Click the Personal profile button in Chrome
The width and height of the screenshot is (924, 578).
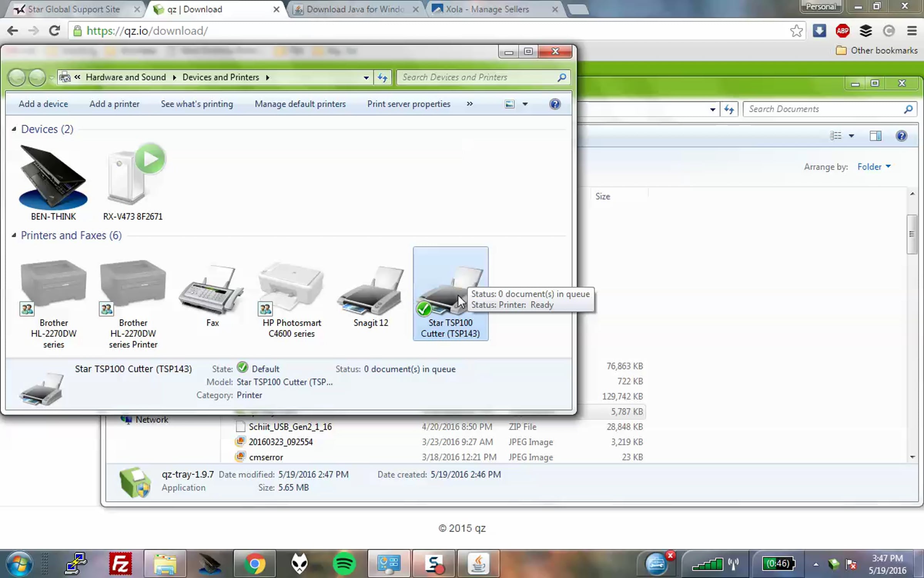821,7
